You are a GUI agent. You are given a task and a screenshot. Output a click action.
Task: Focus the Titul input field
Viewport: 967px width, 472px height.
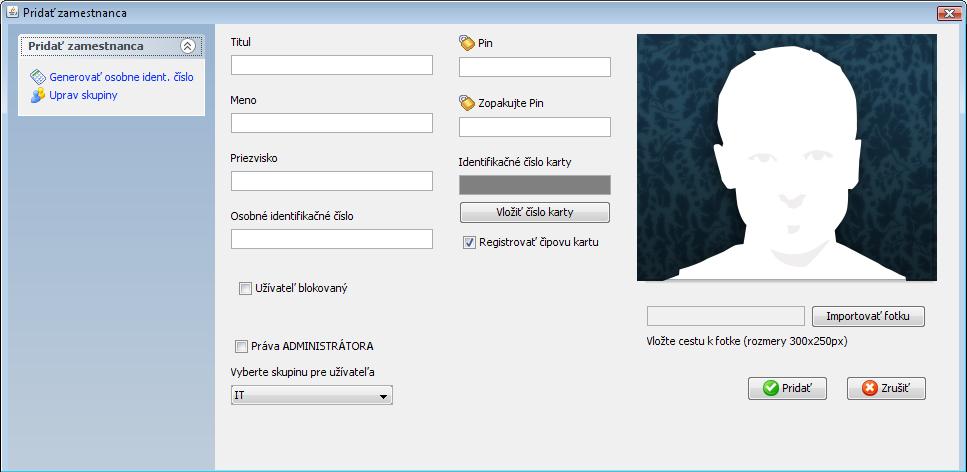(332, 65)
